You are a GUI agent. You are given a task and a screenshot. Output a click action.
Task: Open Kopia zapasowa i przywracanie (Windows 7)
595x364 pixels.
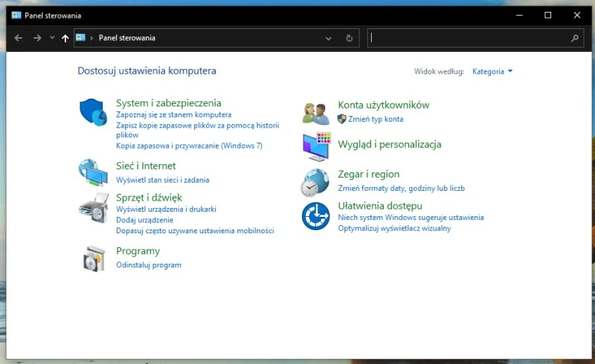(x=190, y=146)
